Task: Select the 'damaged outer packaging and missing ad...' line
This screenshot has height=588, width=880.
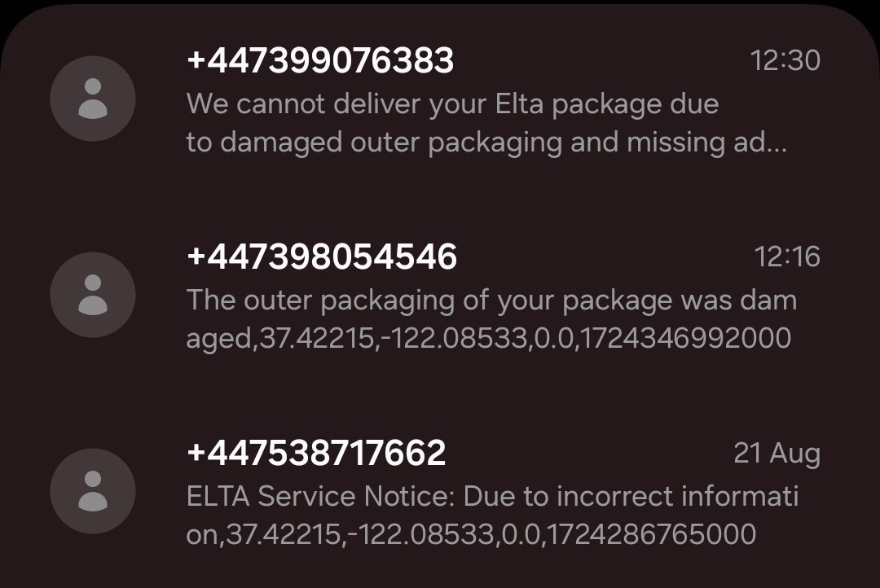Action: coord(504,143)
